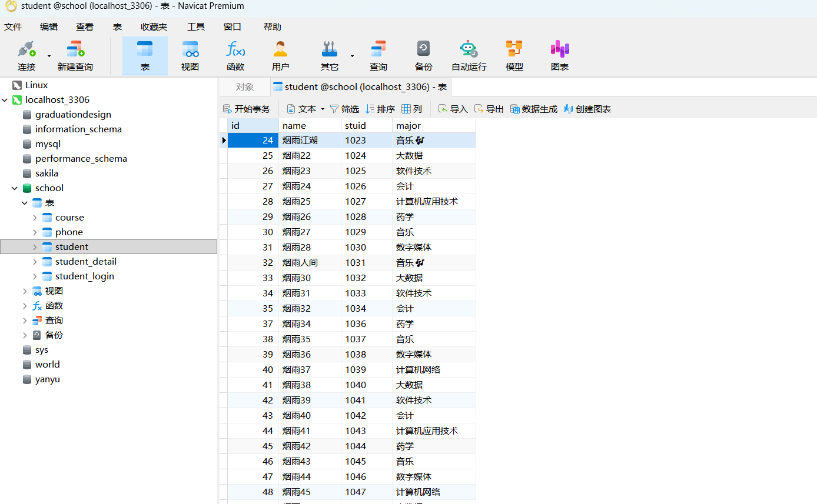The width and height of the screenshot is (817, 504).
Task: Select the 视图 view toolbar icon
Action: point(190,56)
